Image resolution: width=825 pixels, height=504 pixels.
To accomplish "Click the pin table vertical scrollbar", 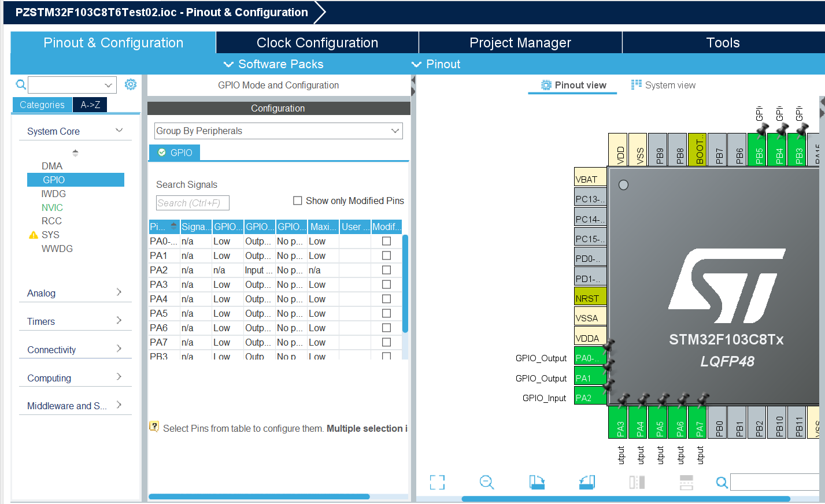I will pyautogui.click(x=405, y=283).
